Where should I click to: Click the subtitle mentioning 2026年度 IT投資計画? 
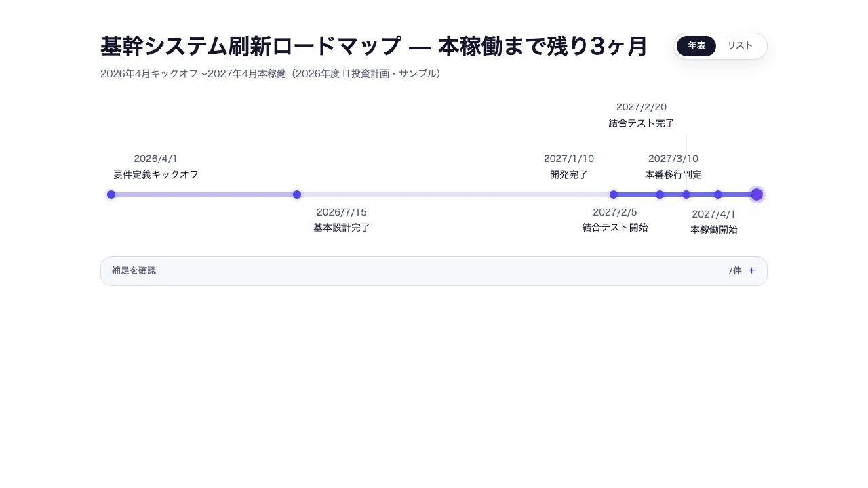271,73
